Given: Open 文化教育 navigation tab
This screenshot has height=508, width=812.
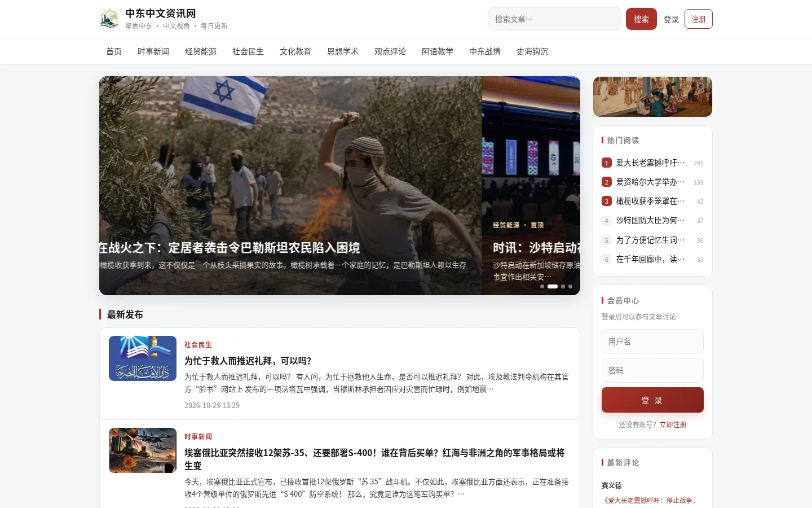Looking at the screenshot, I should click(295, 51).
